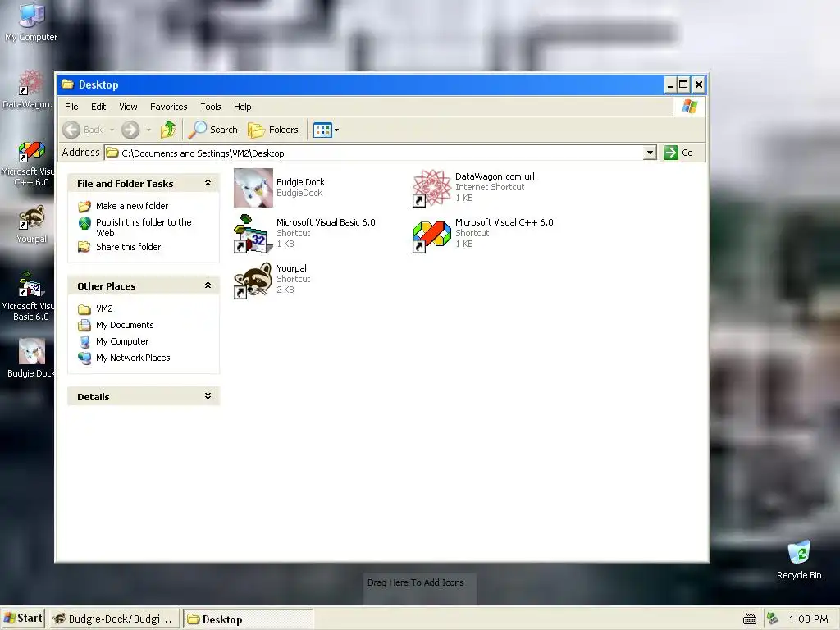Open the Tools menu
Image resolution: width=840 pixels, height=630 pixels.
tap(211, 107)
